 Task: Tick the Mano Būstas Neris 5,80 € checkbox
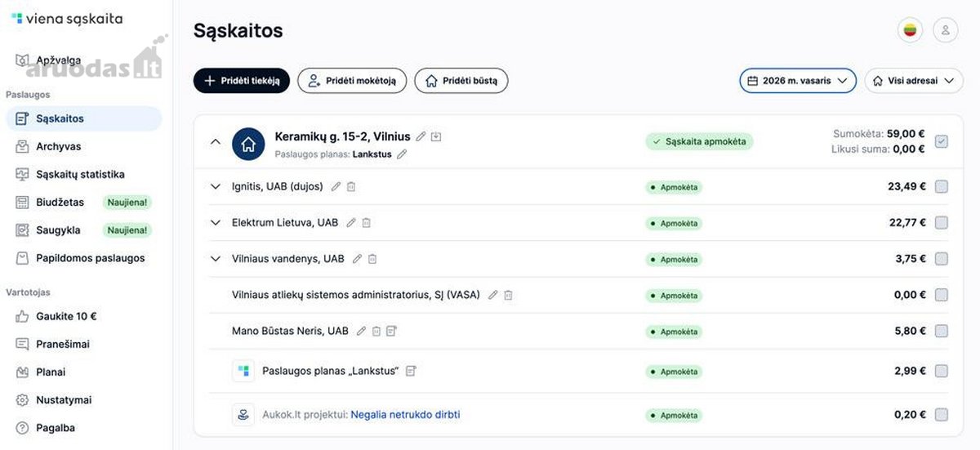(x=941, y=331)
